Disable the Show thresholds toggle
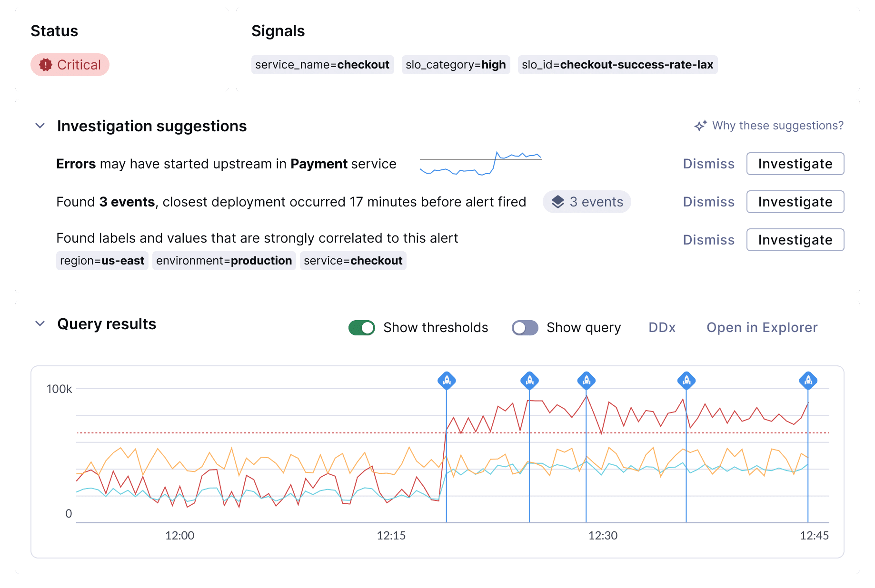 click(x=362, y=328)
